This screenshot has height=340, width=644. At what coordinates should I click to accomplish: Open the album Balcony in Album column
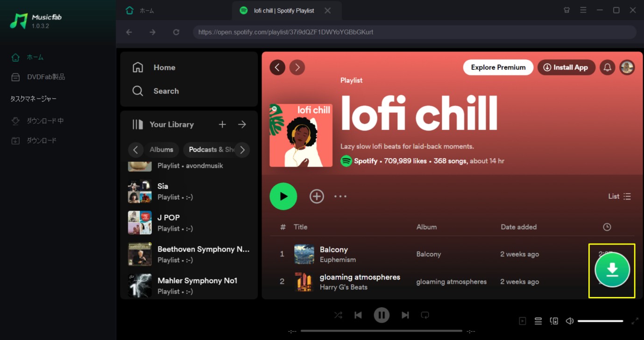[428, 254]
